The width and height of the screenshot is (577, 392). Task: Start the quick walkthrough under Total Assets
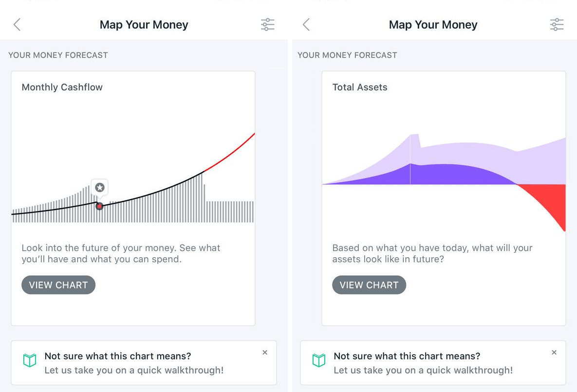point(423,370)
